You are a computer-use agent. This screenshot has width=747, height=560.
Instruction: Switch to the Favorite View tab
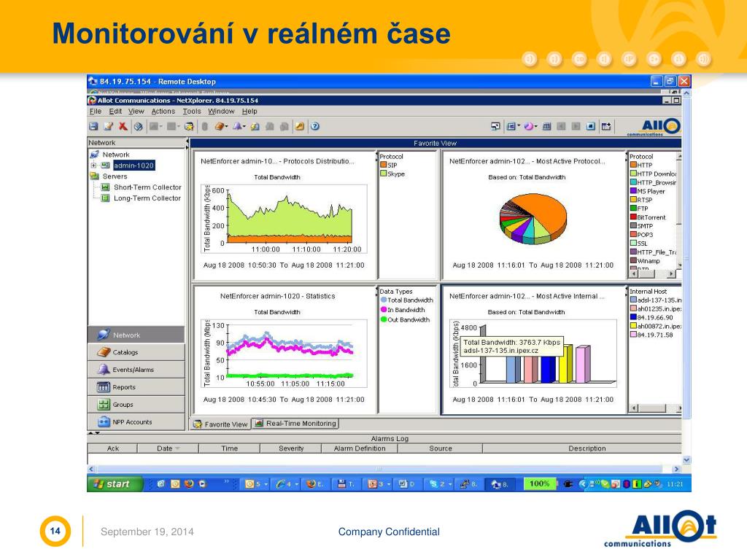pos(221,424)
